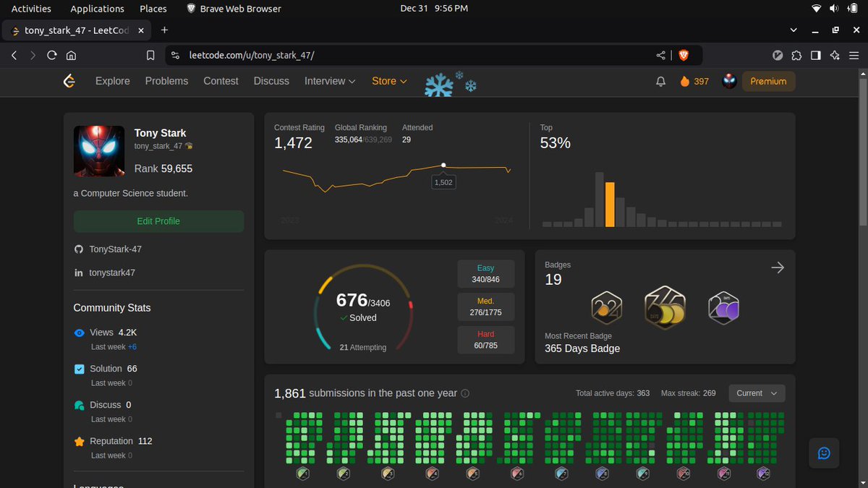The width and height of the screenshot is (868, 488).
Task: Toggle the browser sidebar panel icon
Action: [x=815, y=55]
